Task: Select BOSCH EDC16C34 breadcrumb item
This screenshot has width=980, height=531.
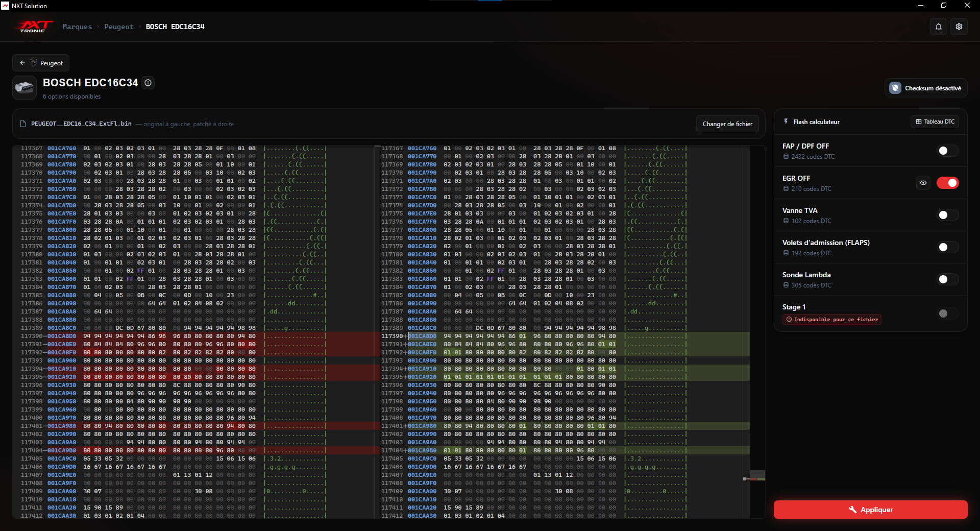Action: pyautogui.click(x=175, y=27)
